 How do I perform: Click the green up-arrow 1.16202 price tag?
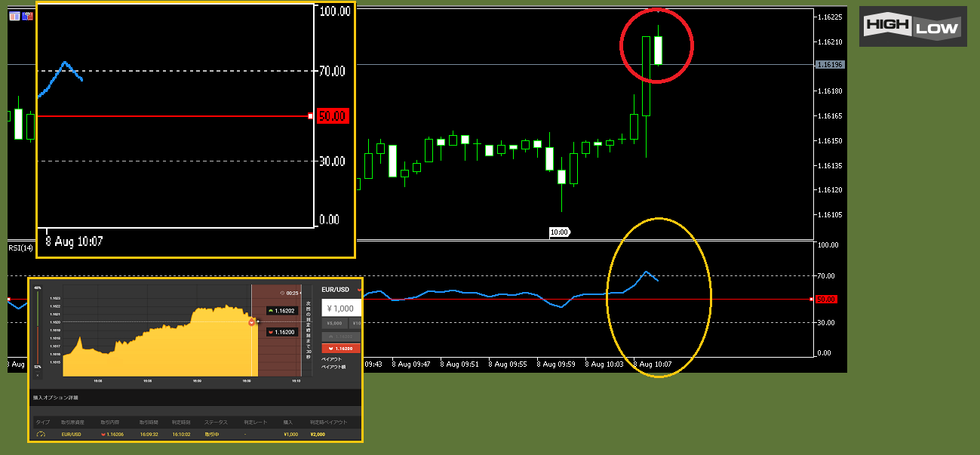click(281, 310)
